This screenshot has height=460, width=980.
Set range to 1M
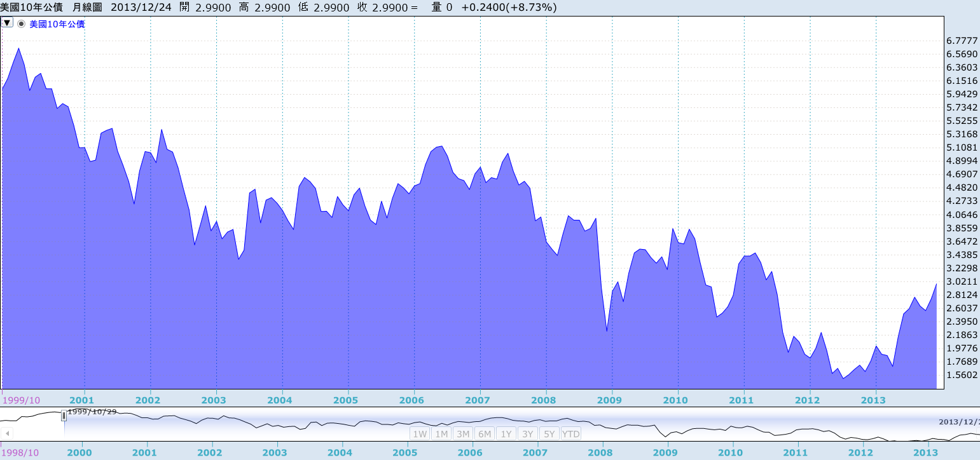(x=441, y=434)
